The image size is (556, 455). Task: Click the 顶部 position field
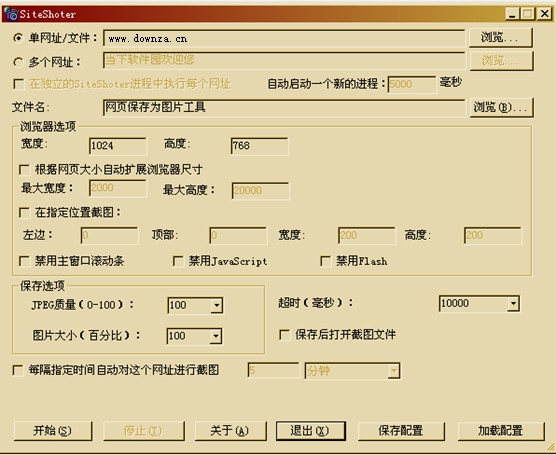click(x=238, y=235)
